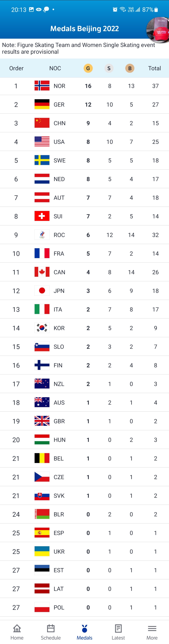Select the GER row in medal table
This screenshot has height=644, width=169.
(x=84, y=105)
